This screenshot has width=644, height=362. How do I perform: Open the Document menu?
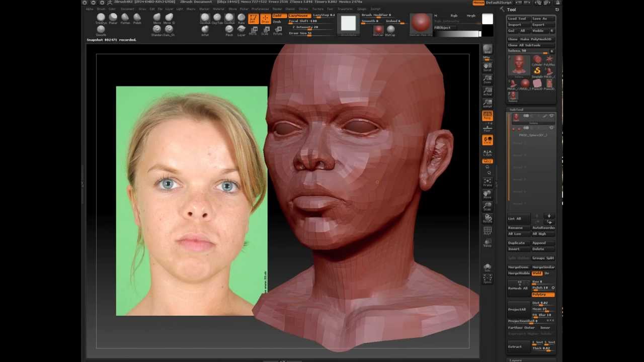click(x=127, y=9)
